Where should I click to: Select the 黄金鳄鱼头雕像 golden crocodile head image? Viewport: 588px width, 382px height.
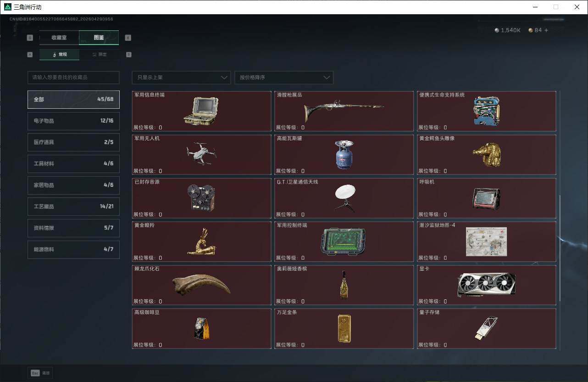(487, 154)
